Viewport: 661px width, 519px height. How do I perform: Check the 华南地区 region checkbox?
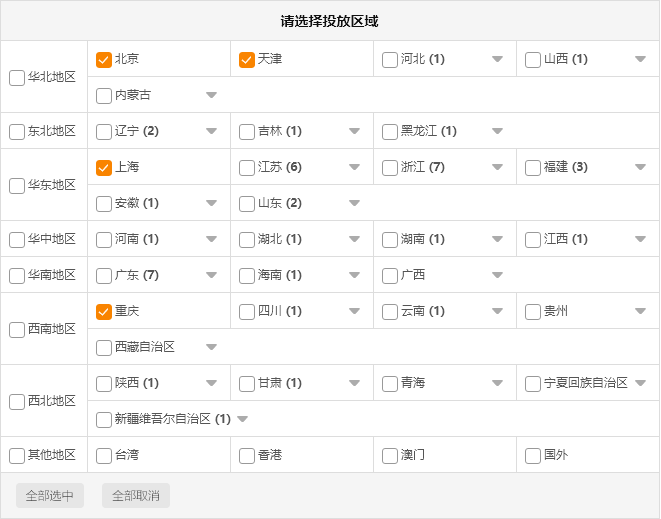click(x=17, y=276)
